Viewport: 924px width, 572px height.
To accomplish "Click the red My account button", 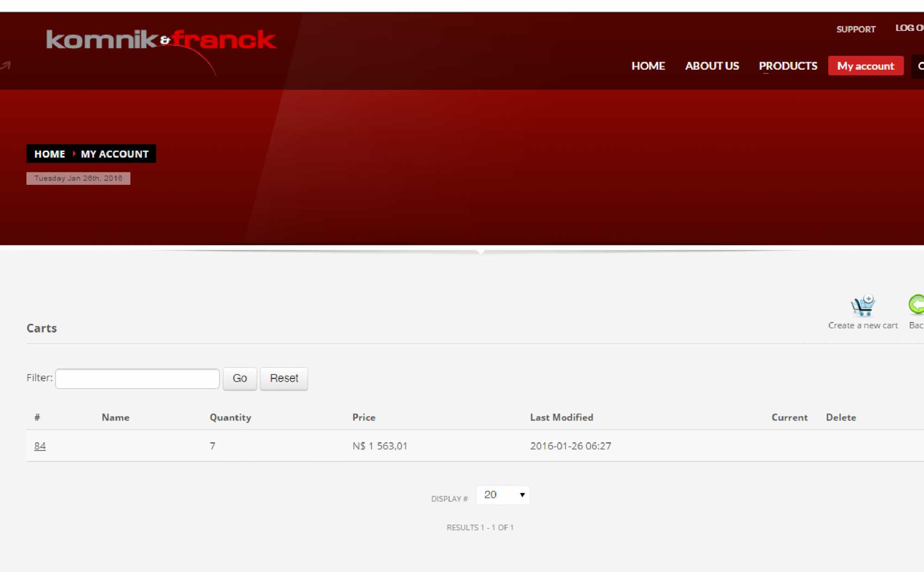I will [x=865, y=66].
